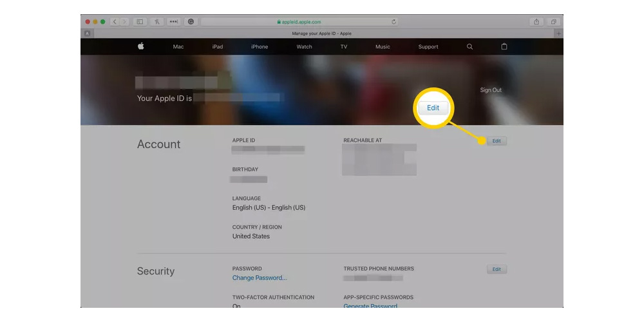This screenshot has width=644, height=322.
Task: Open the TV menu item
Action: [x=344, y=47]
